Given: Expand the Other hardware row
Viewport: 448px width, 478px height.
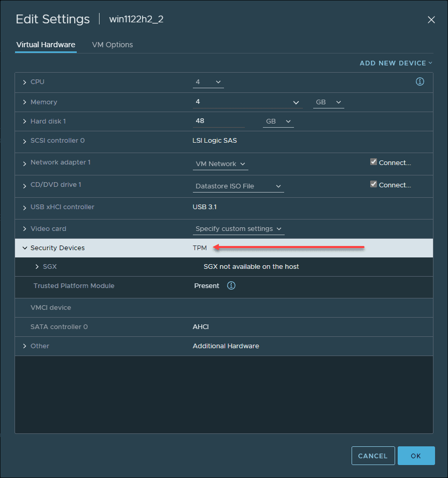Looking at the screenshot, I should pos(25,346).
